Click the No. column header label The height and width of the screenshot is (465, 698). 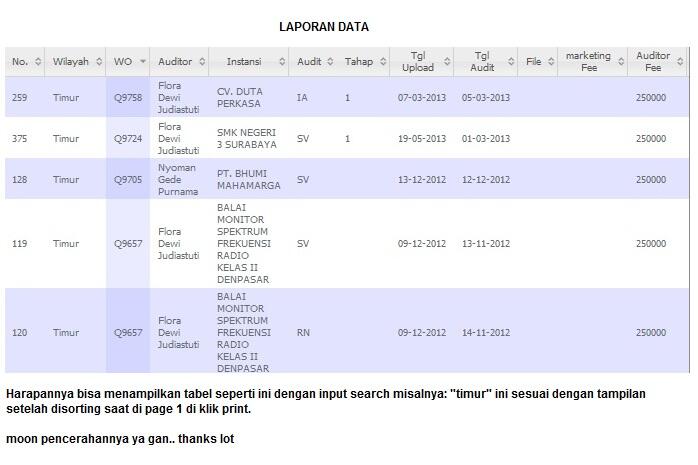(20, 62)
